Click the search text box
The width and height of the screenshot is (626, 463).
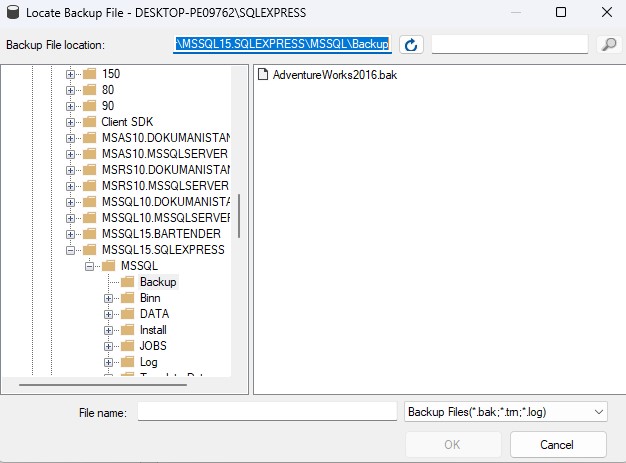509,44
